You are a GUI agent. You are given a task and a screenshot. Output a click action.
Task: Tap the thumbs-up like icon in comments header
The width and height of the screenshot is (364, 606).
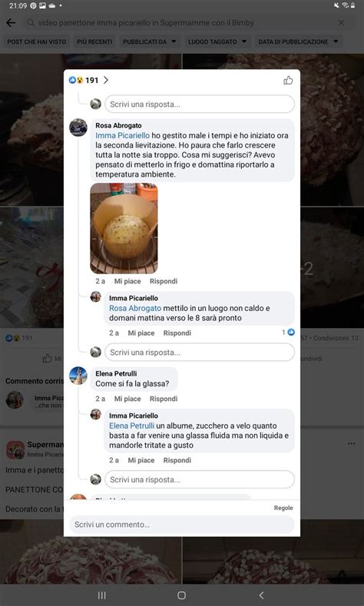(288, 80)
